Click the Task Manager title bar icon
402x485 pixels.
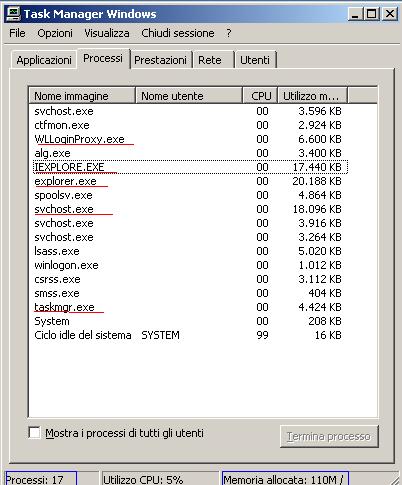13,14
